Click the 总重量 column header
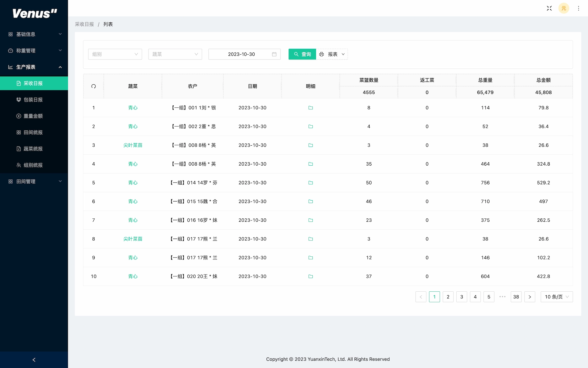Viewport: 588px width, 368px height. point(485,80)
